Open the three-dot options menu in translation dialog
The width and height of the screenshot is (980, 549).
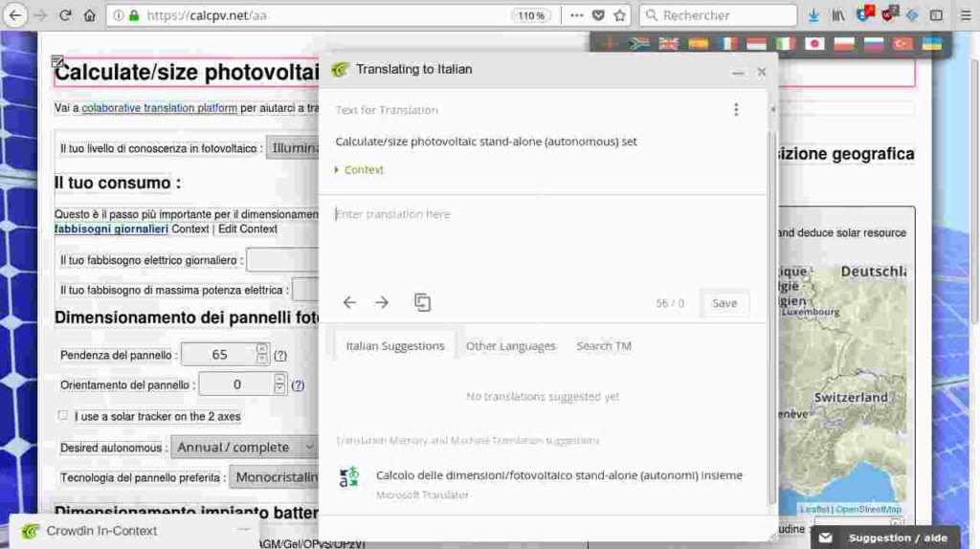click(x=736, y=109)
